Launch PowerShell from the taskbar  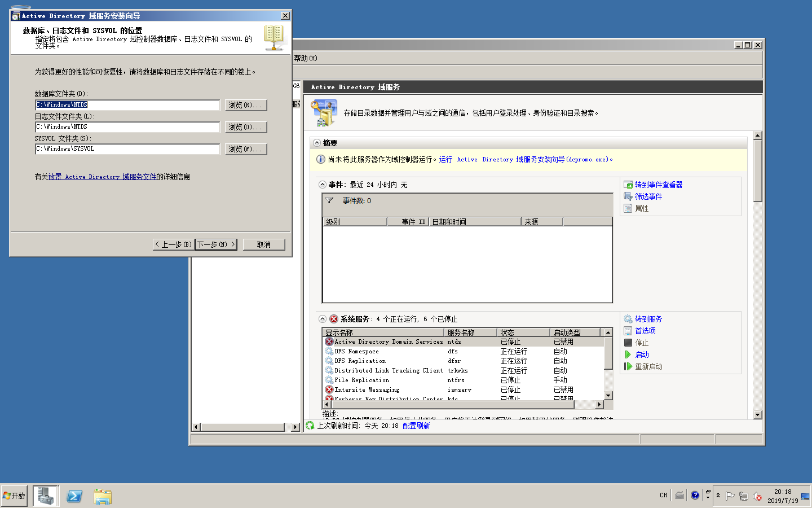[x=74, y=496]
